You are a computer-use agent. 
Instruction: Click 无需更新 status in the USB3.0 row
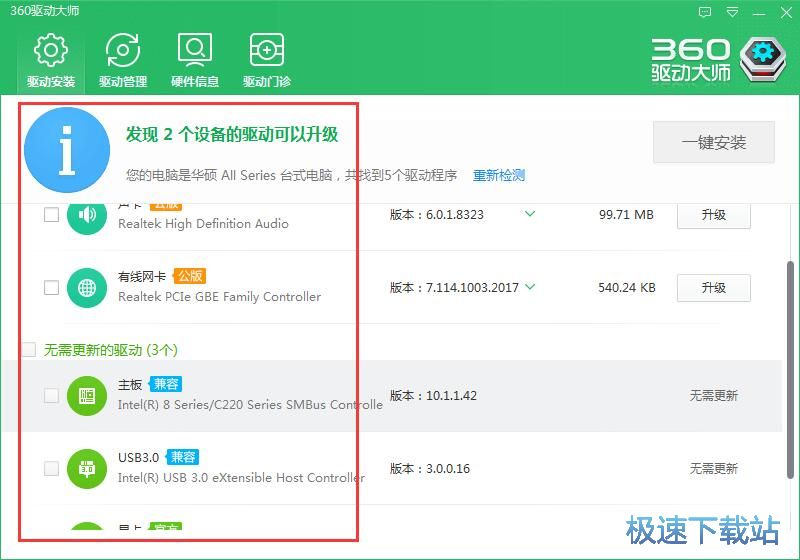(x=714, y=468)
